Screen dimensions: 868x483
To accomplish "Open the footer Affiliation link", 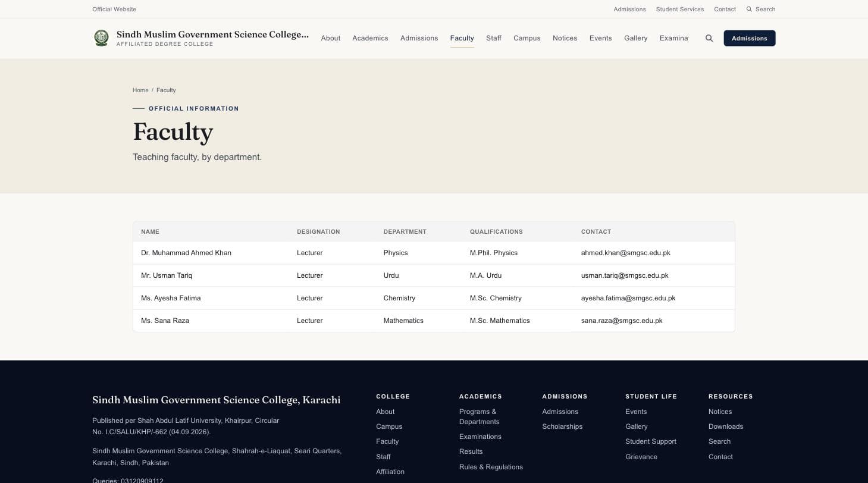I will 390,472.
